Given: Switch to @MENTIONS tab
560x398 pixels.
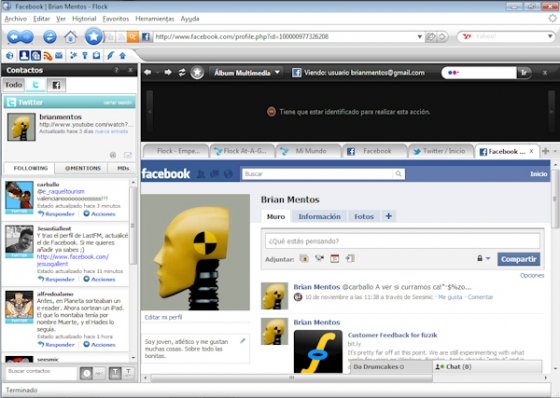Looking at the screenshot, I should coord(82,168).
